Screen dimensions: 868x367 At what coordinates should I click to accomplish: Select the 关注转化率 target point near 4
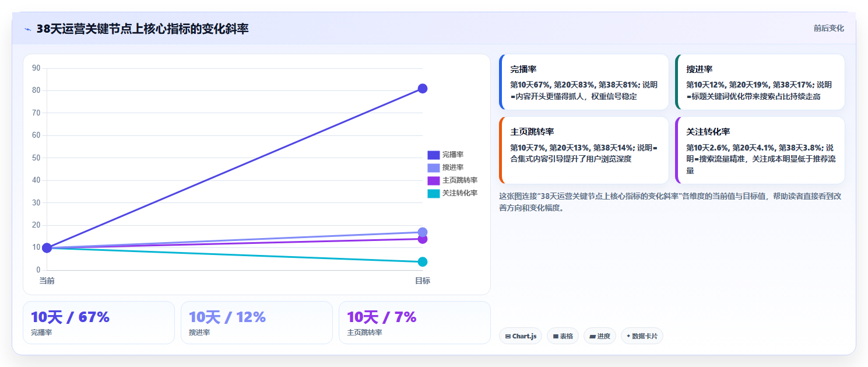coord(423,262)
